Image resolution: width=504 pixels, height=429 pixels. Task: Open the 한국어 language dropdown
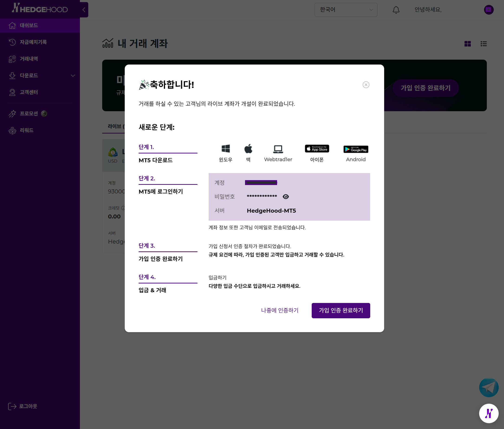pos(346,10)
